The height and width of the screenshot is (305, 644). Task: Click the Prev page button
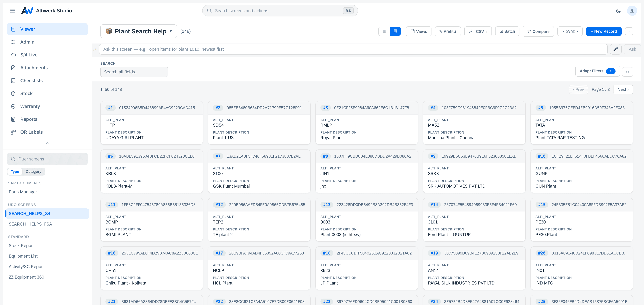point(578,89)
